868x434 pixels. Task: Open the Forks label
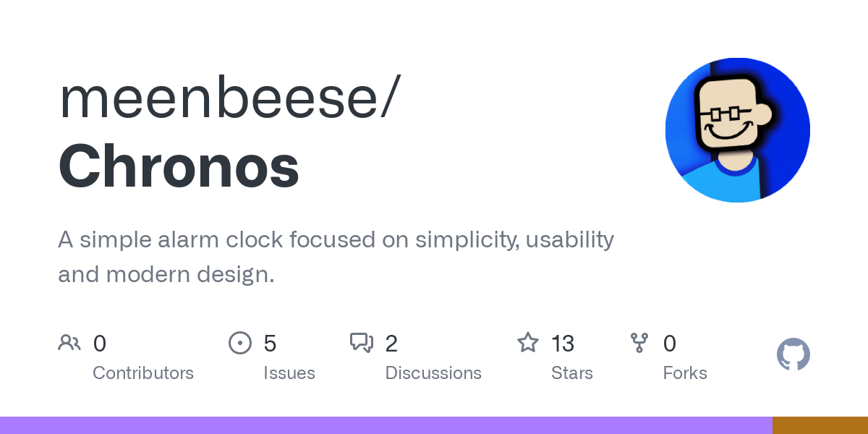(685, 373)
